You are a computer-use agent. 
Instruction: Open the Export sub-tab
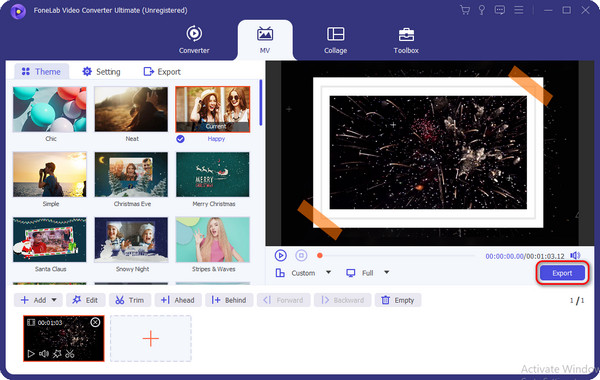click(x=162, y=72)
